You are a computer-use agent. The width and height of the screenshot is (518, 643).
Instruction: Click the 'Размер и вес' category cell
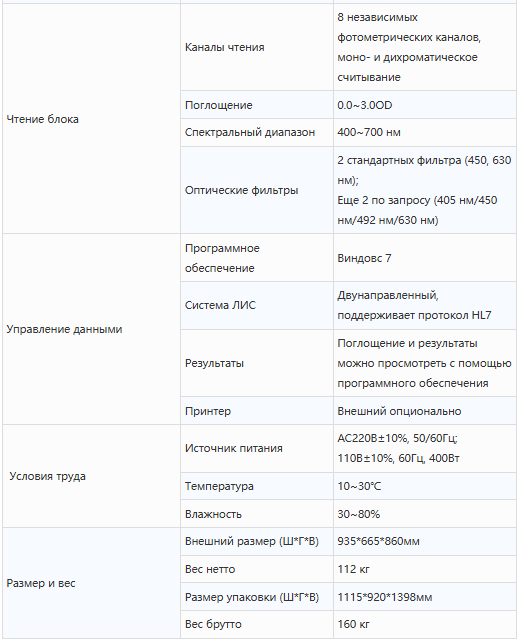[91, 583]
